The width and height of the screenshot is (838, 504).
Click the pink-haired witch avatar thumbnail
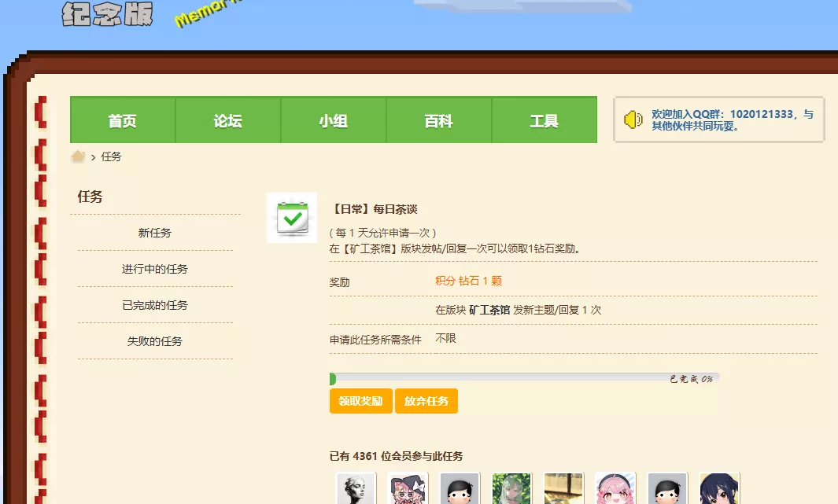point(408,487)
